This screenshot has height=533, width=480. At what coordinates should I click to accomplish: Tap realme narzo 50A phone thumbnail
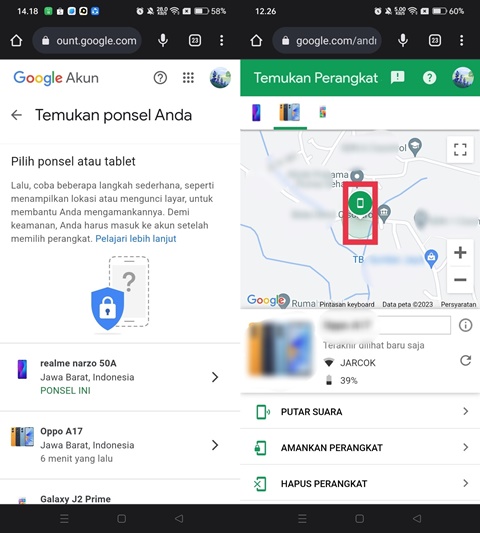pos(22,369)
